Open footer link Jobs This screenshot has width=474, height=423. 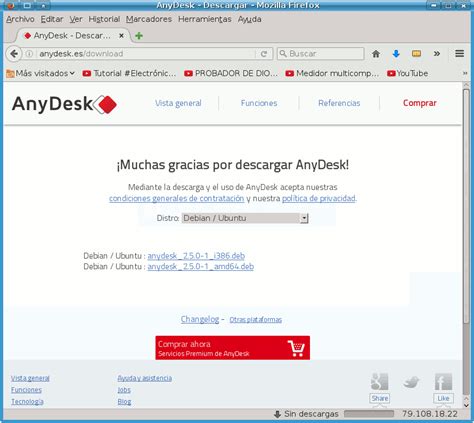pyautogui.click(x=124, y=390)
